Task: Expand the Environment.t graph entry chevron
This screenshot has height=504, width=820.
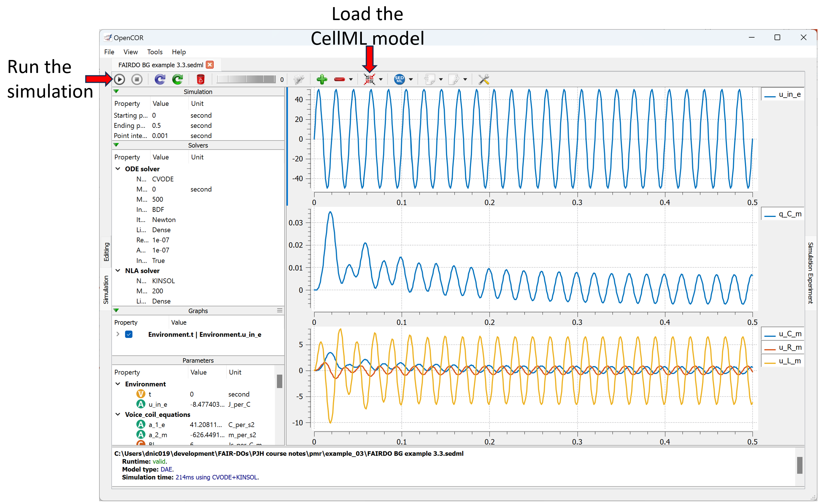Action: coord(118,334)
